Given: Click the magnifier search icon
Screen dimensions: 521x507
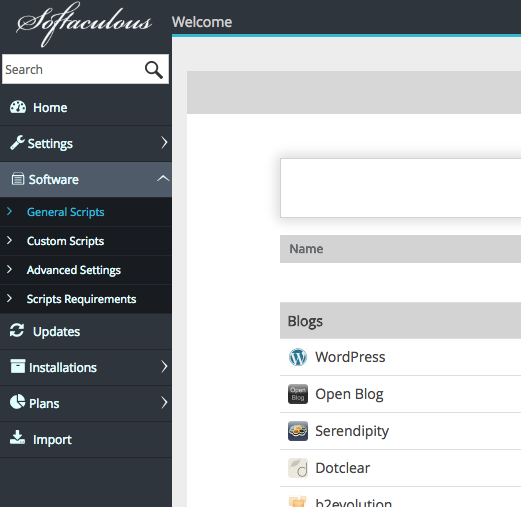Looking at the screenshot, I should click(x=154, y=70).
